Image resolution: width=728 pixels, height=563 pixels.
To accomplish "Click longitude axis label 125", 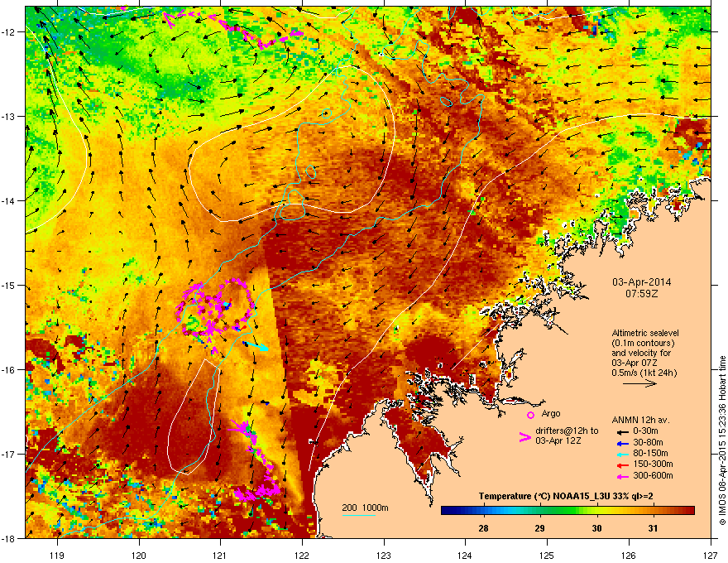I will point(547,555).
